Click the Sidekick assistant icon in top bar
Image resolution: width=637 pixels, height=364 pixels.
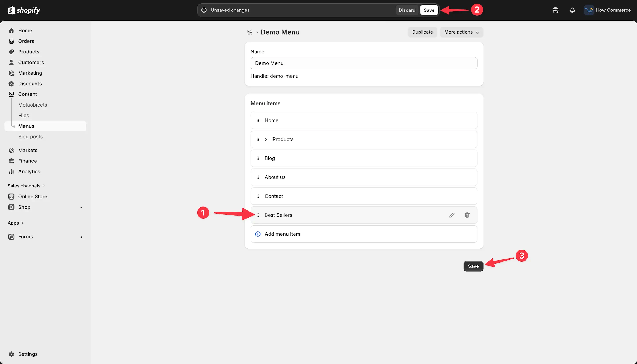coord(555,10)
